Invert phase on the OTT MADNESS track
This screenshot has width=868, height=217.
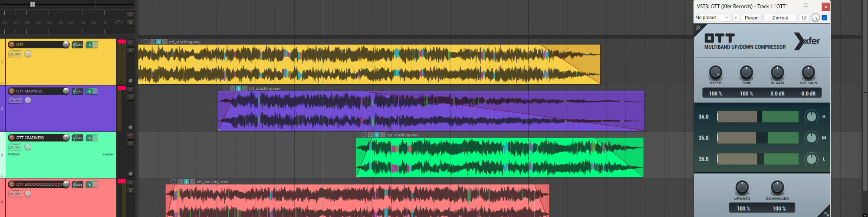[130, 127]
